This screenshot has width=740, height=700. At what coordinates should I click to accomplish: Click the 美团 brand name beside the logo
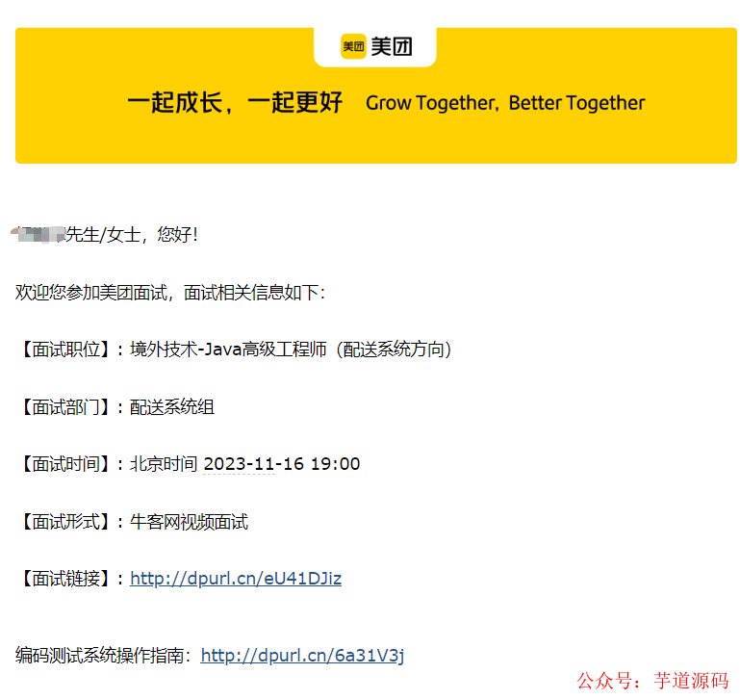(x=392, y=47)
